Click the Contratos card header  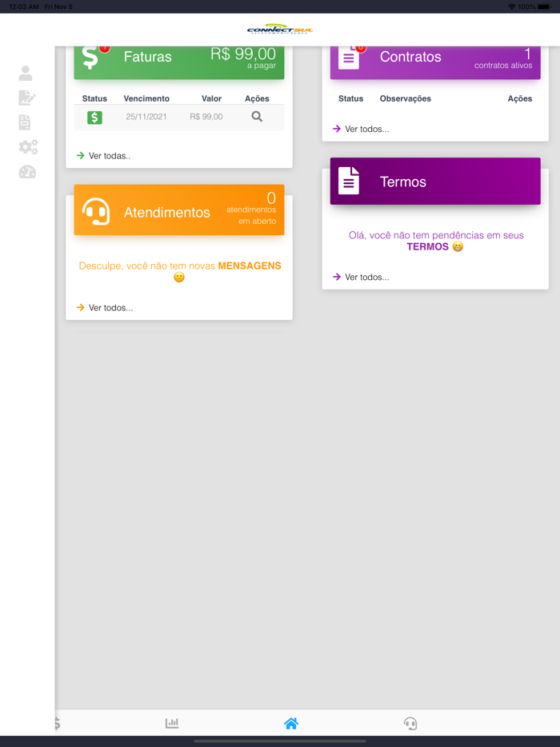pos(434,61)
